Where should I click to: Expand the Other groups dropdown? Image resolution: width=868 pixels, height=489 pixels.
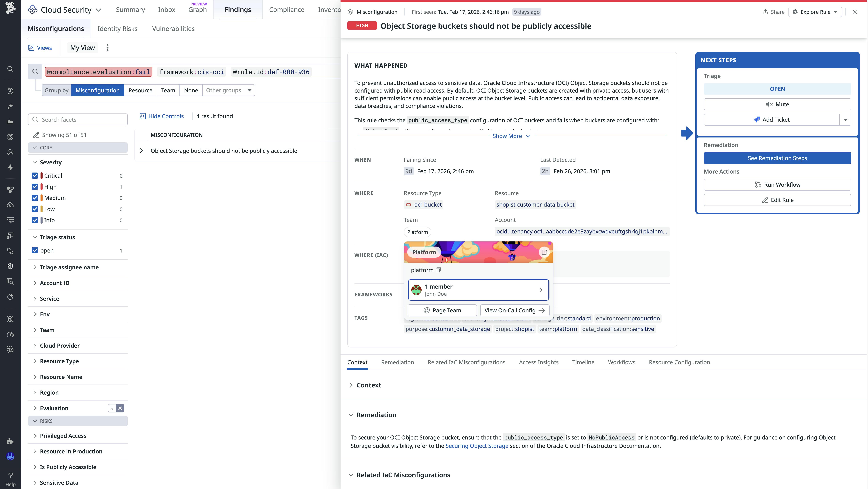pyautogui.click(x=229, y=90)
